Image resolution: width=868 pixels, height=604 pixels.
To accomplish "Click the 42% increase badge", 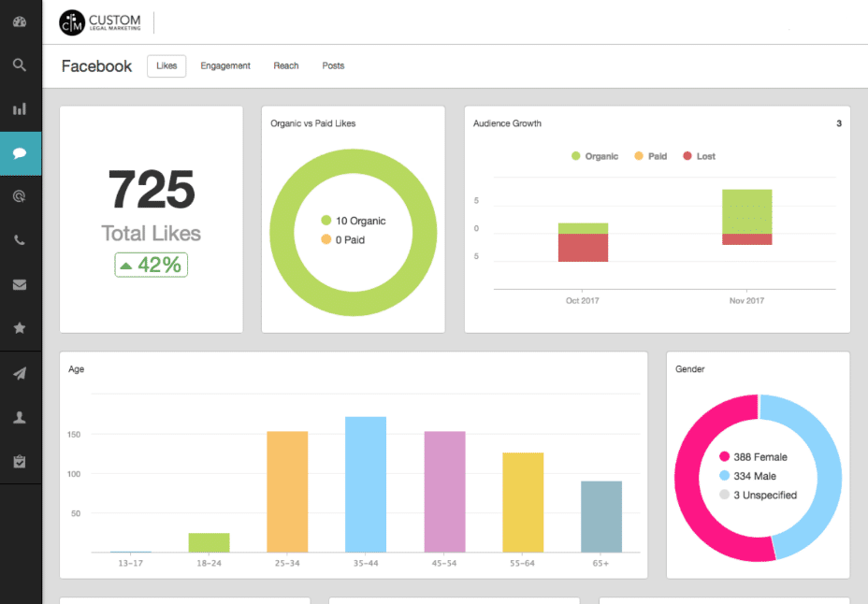I will click(152, 265).
